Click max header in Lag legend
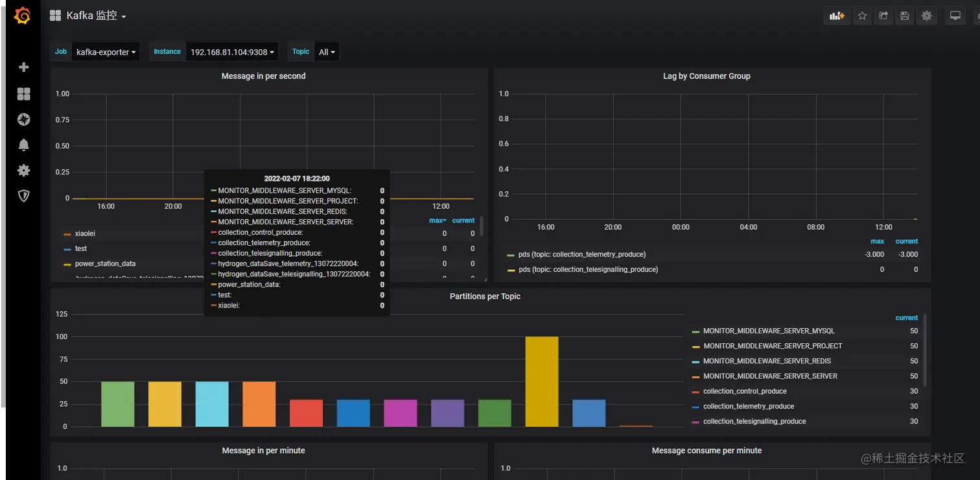 (877, 241)
